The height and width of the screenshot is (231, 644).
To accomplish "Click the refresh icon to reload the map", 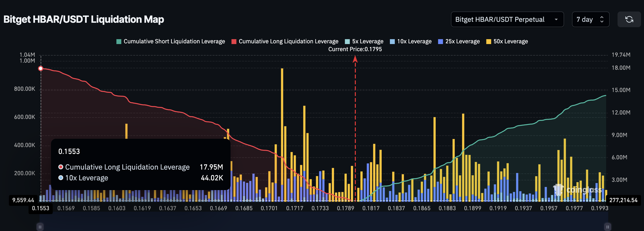I will (630, 20).
